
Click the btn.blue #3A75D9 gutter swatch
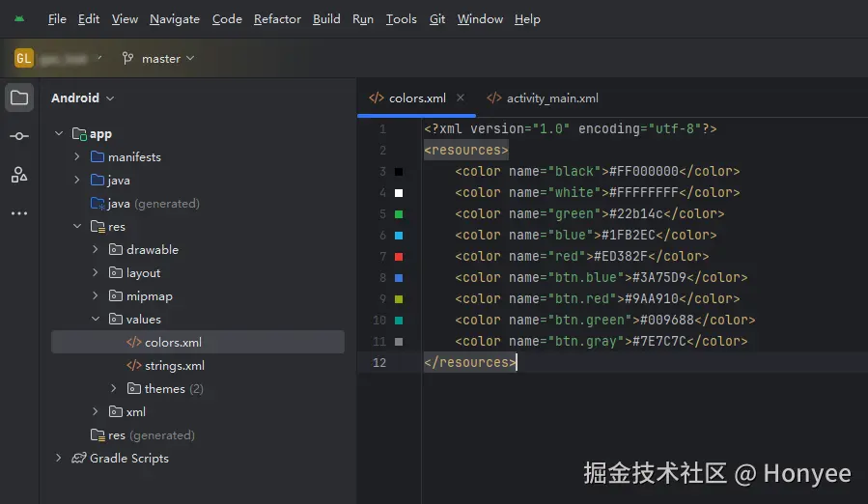(399, 278)
